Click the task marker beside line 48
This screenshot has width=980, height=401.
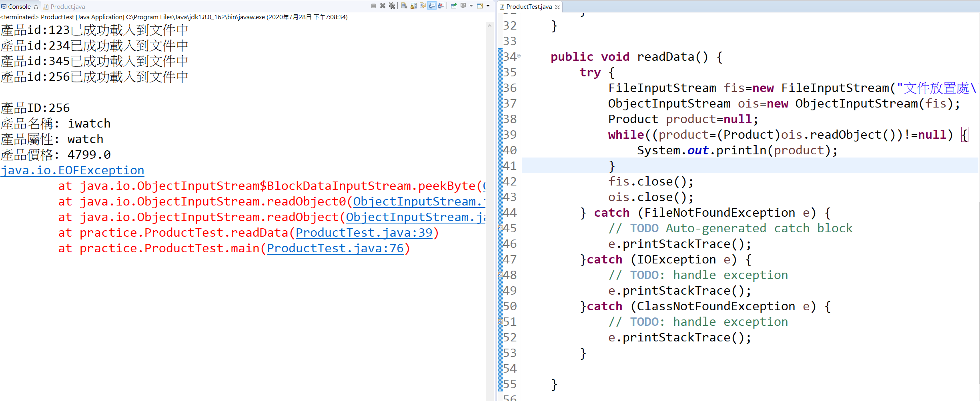point(500,275)
